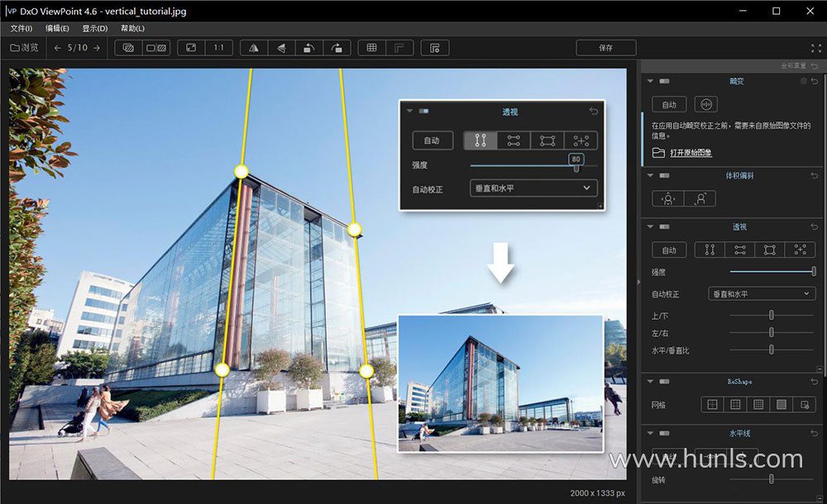Click the 上/下 slider handle
Image resolution: width=827 pixels, height=504 pixels.
coord(771,316)
